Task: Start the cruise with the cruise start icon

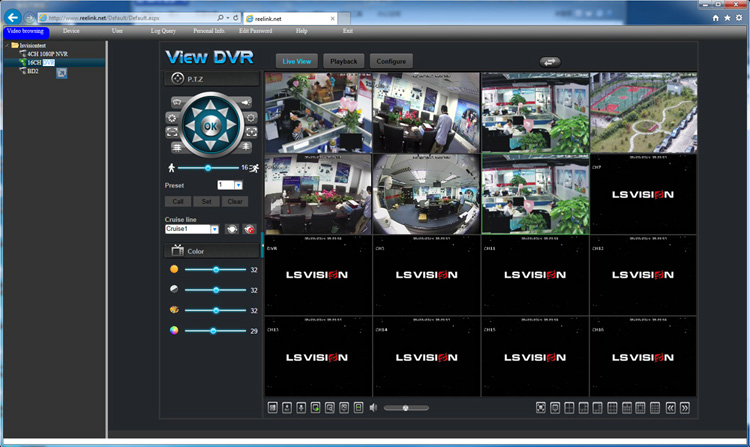Action: point(232,229)
